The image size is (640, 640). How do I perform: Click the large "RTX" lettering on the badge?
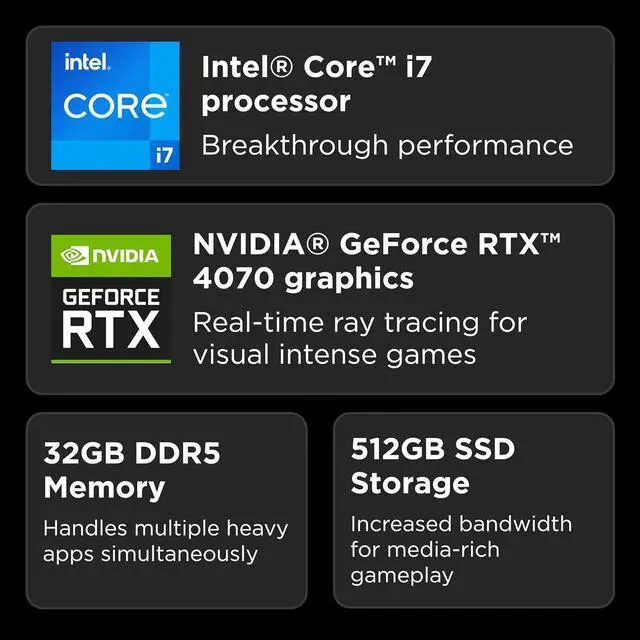(x=111, y=332)
